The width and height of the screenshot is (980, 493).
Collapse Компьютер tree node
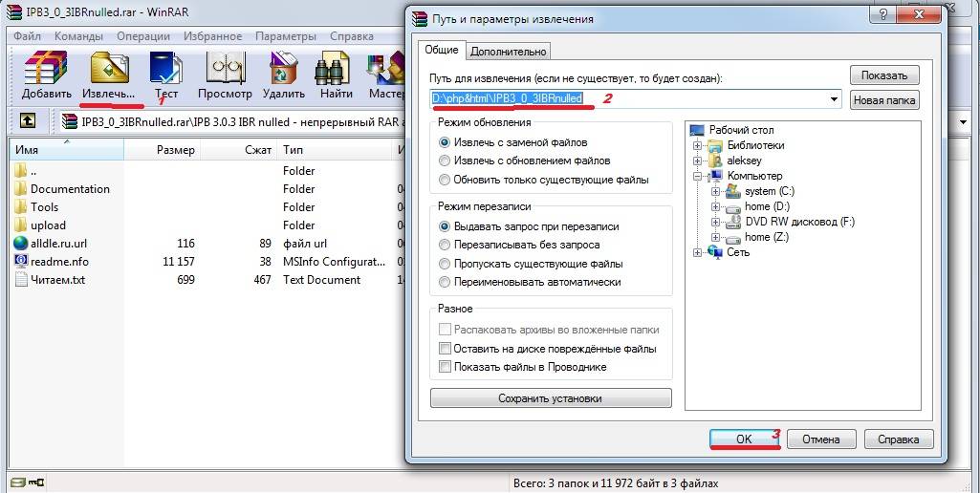point(698,176)
